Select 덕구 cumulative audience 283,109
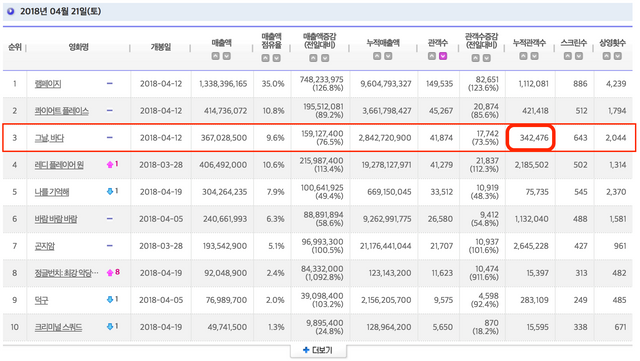The image size is (640, 361). tap(534, 300)
